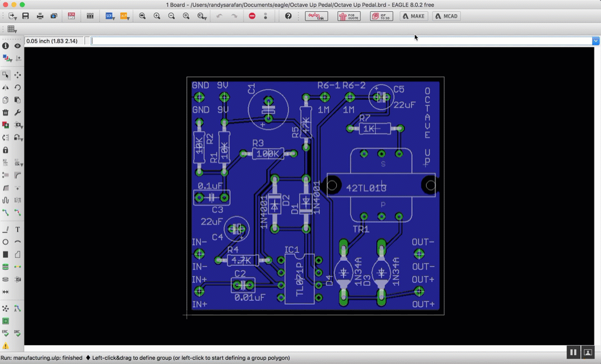Viewport: 601px width, 364px height.
Task: Select the Rotate tool
Action: pyautogui.click(x=18, y=87)
